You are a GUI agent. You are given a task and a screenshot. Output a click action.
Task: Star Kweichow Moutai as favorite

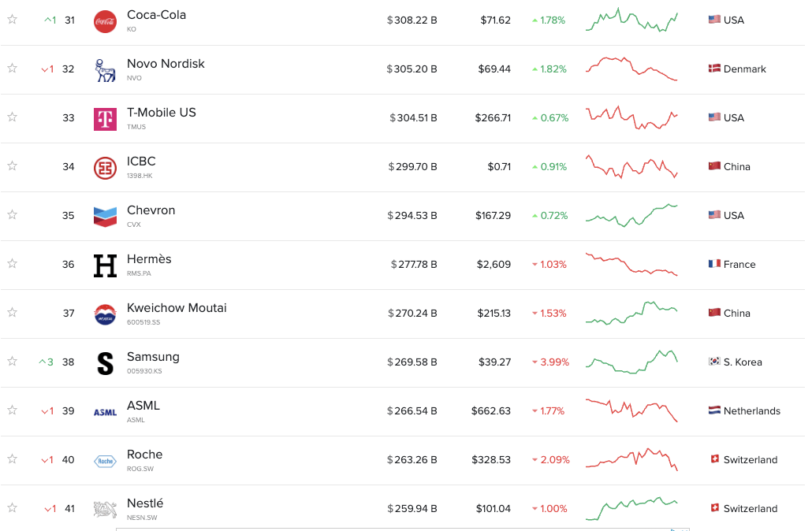(13, 313)
